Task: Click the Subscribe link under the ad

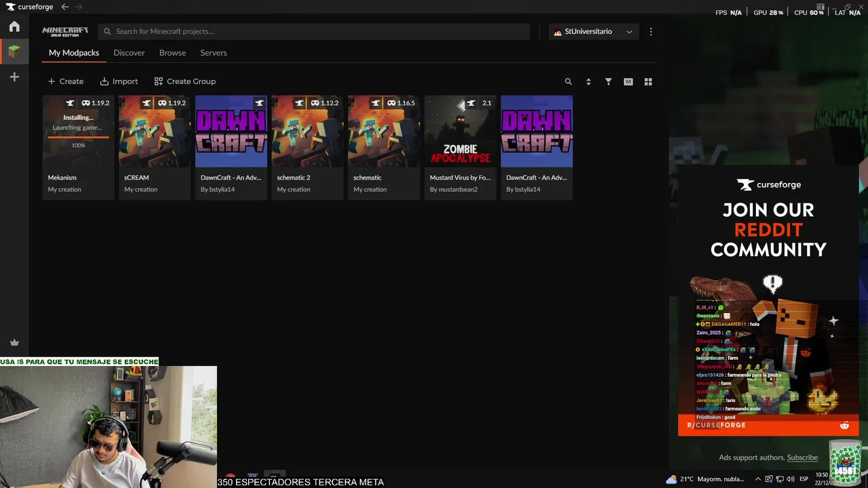Action: [802, 457]
